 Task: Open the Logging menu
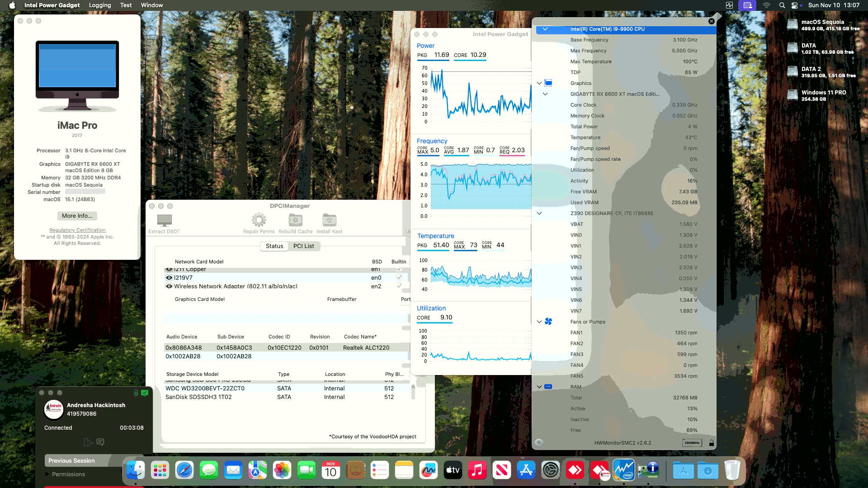[x=99, y=5]
